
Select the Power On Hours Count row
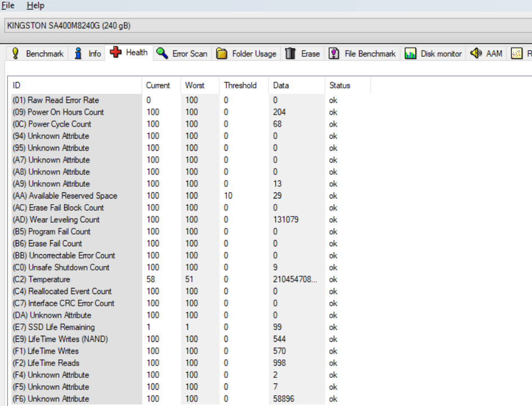190,112
